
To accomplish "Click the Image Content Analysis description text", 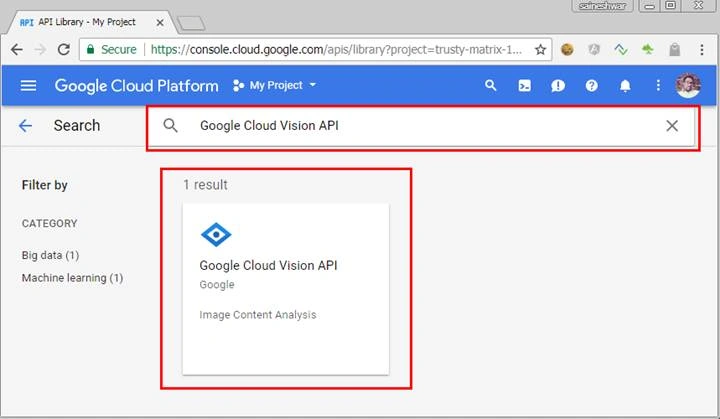I will tap(258, 315).
